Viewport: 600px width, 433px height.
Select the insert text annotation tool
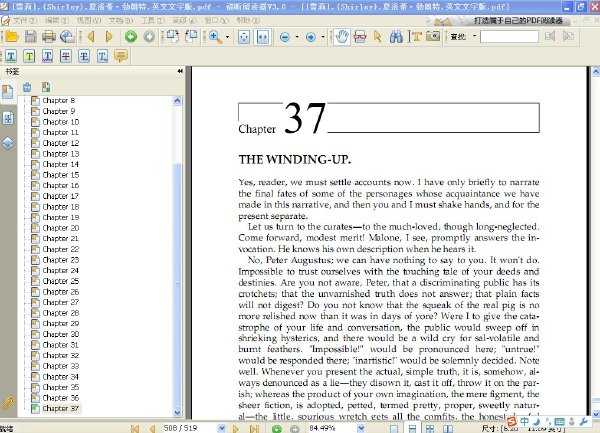pyautogui.click(x=103, y=57)
